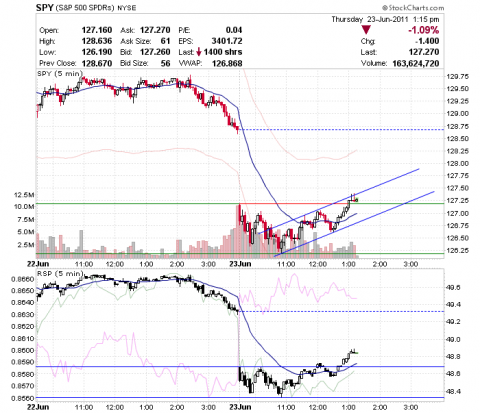Click the 12.5M volume axis label
This screenshot has height=413, width=480.
(24, 195)
